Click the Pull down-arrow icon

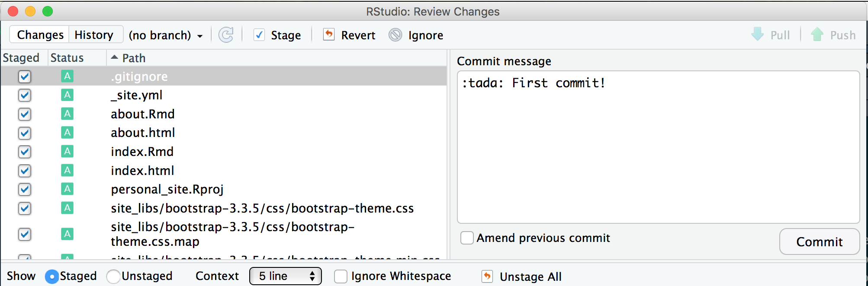coord(758,35)
